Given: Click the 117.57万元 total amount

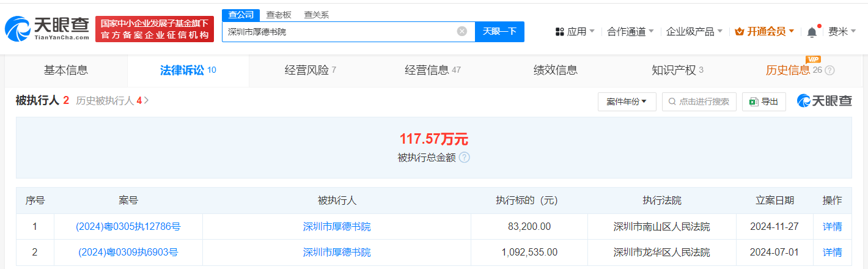Looking at the screenshot, I should [434, 139].
